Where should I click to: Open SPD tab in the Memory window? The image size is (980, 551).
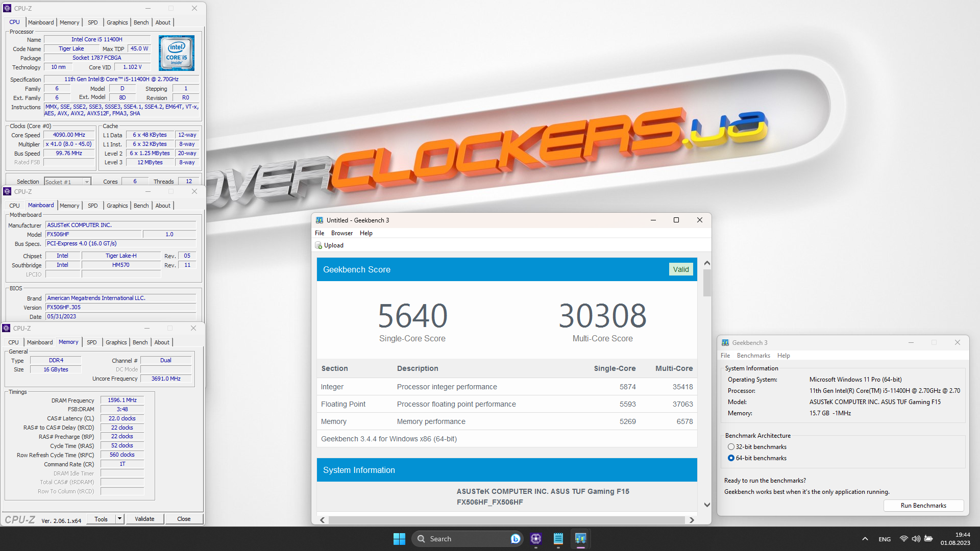tap(91, 342)
